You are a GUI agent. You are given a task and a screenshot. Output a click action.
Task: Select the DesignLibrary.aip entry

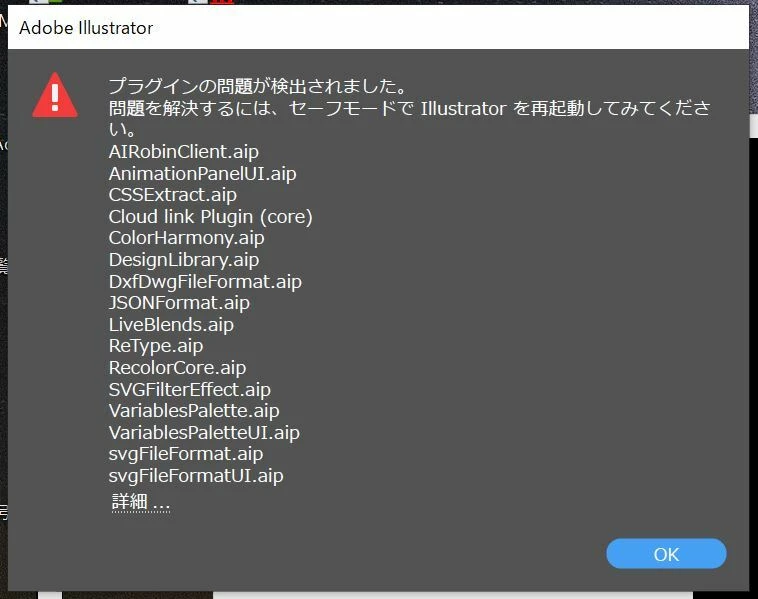tap(184, 260)
